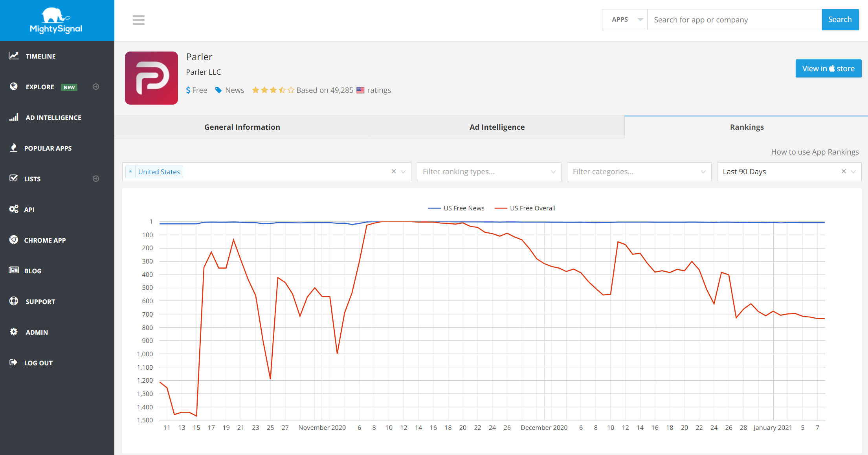
Task: Click the Based on 49,285 ratings text
Action: click(x=343, y=90)
